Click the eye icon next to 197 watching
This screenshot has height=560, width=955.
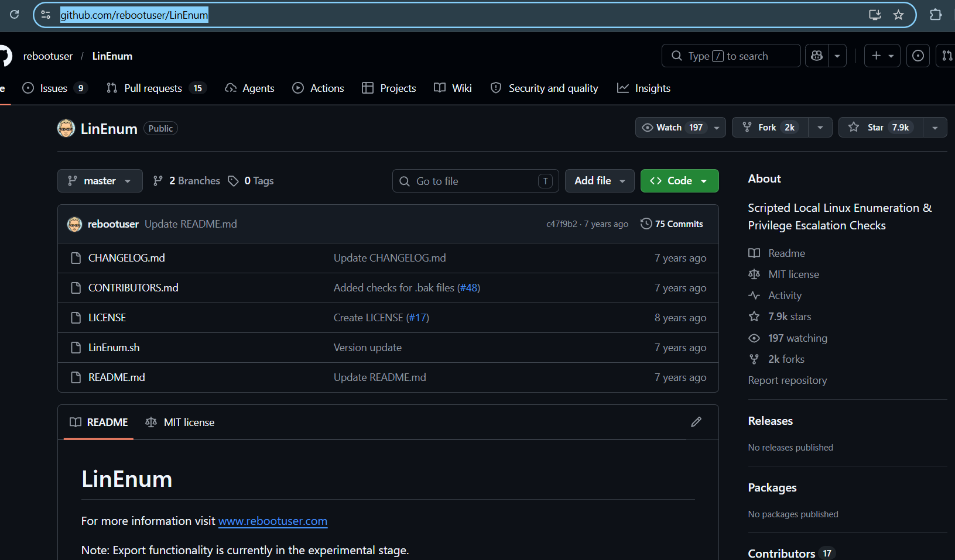754,338
